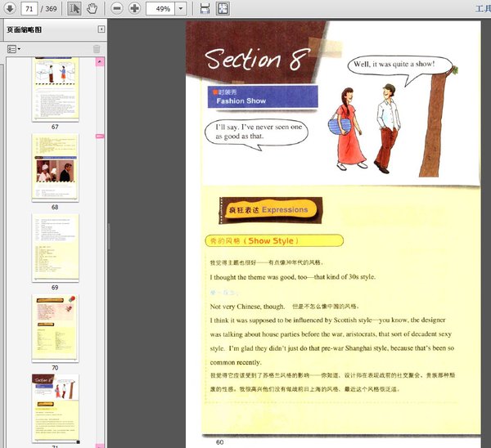Open the zoom percentage dropdown arrow
This screenshot has height=448, width=491.
180,9
